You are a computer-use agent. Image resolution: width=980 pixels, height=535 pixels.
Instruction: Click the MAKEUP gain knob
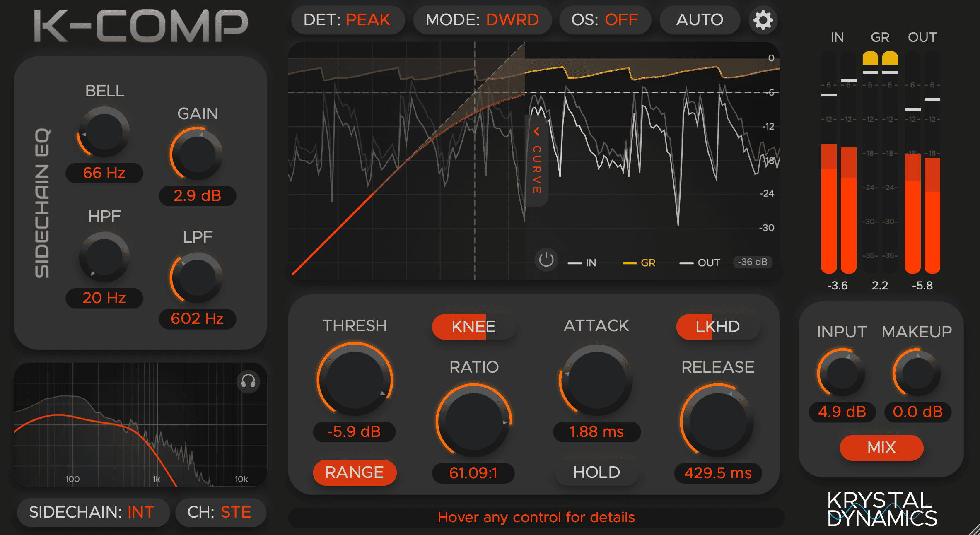click(917, 373)
